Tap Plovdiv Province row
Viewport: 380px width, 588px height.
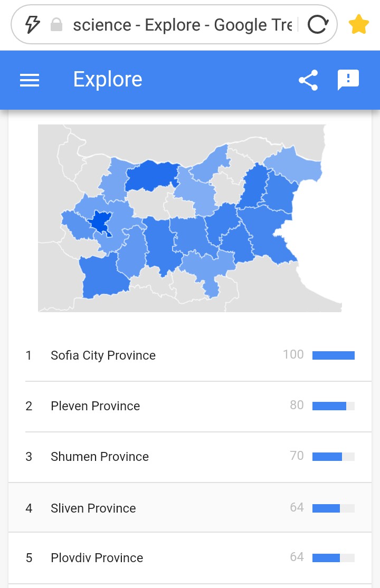pos(97,558)
